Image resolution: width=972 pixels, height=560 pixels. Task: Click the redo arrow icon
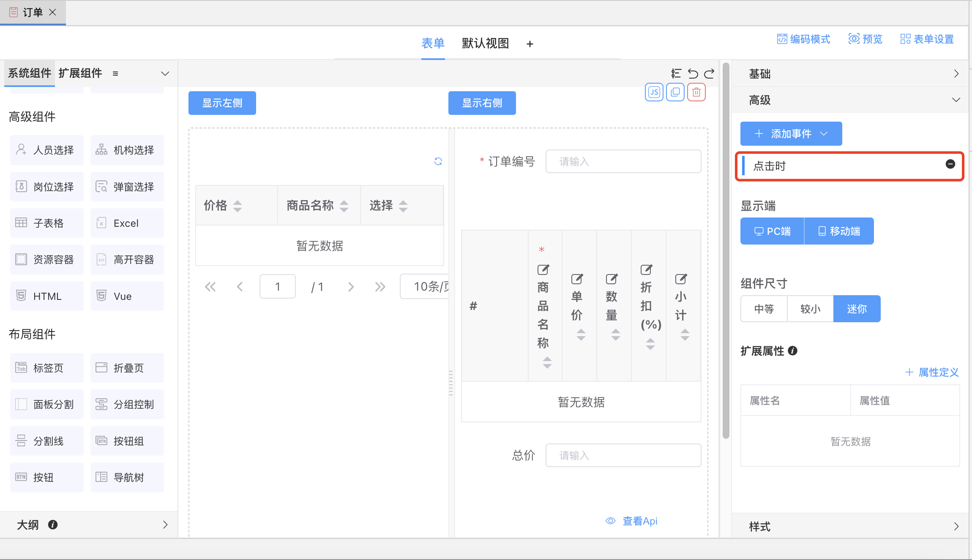coord(709,73)
